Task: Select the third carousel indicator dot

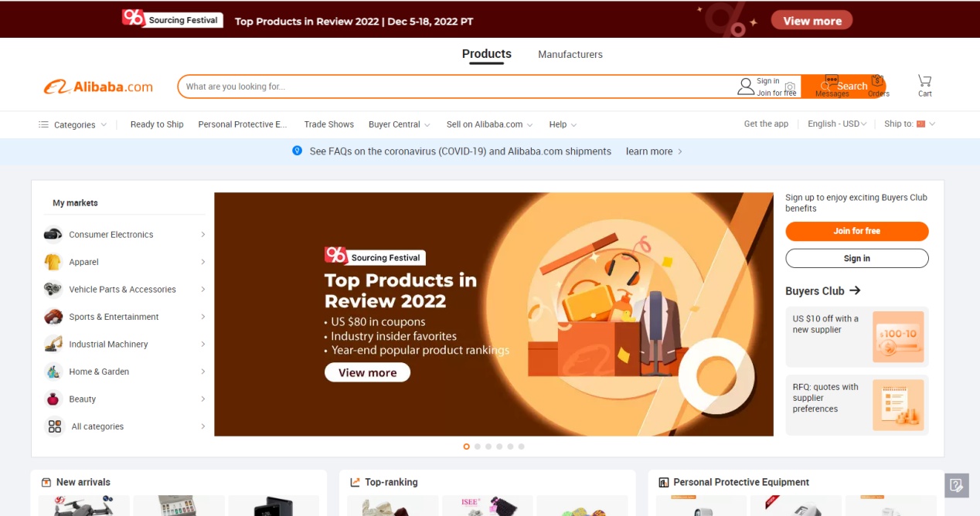Action: coord(488,446)
